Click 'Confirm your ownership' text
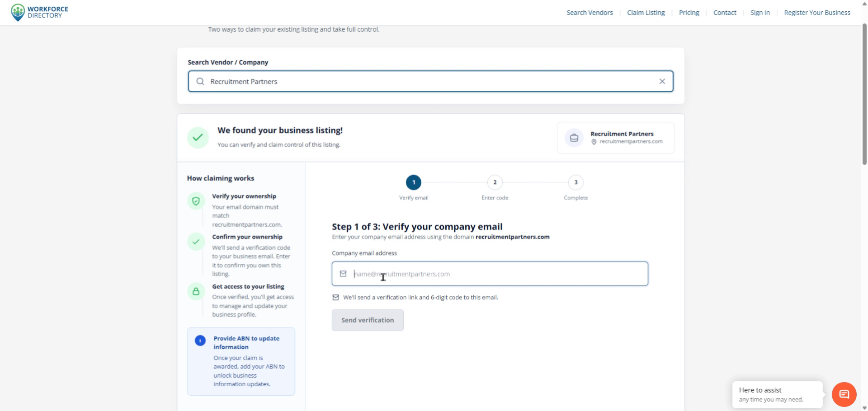Viewport: 868px width, 411px height. (247, 237)
